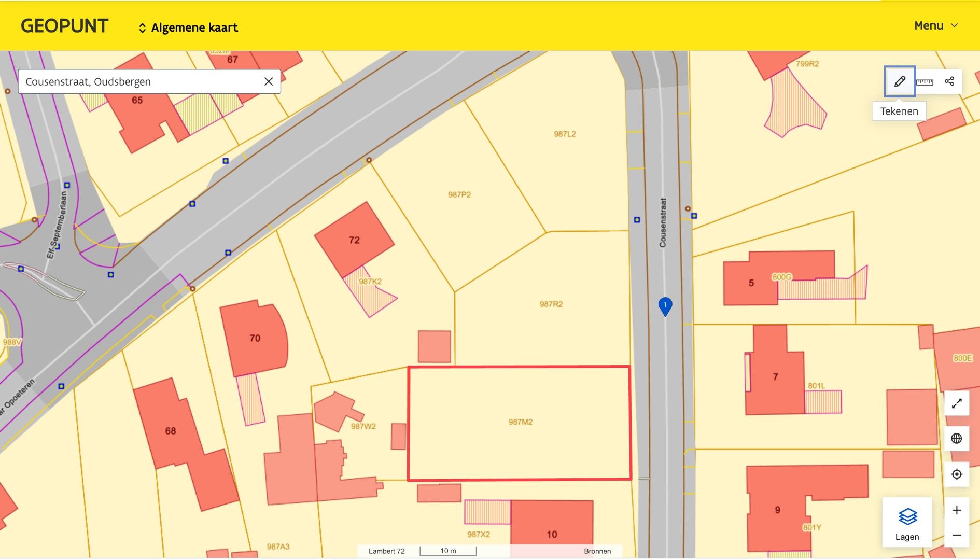
Task: Open the globe map view icon
Action: (x=957, y=439)
